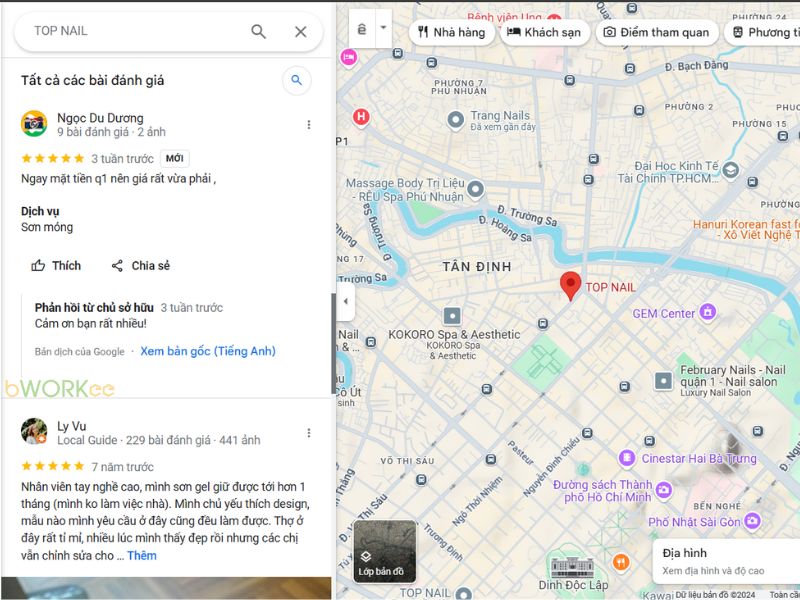View original English version of owner reply
The image size is (800, 600).
point(208,351)
